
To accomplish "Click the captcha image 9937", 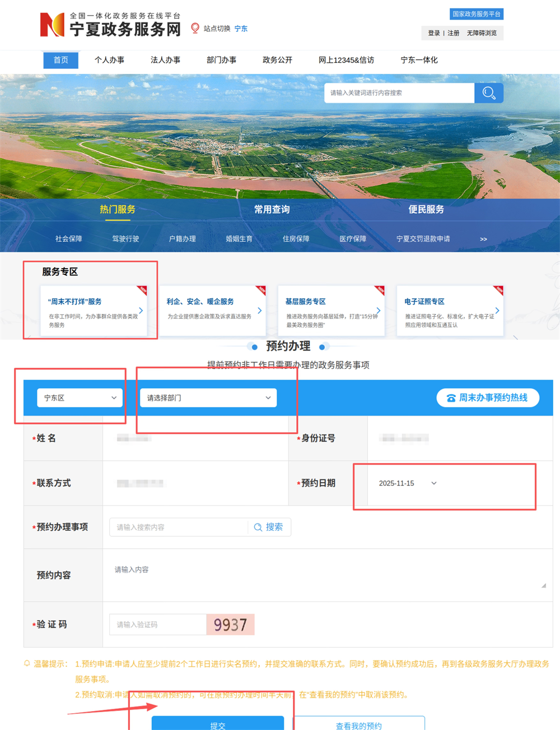I will click(230, 624).
